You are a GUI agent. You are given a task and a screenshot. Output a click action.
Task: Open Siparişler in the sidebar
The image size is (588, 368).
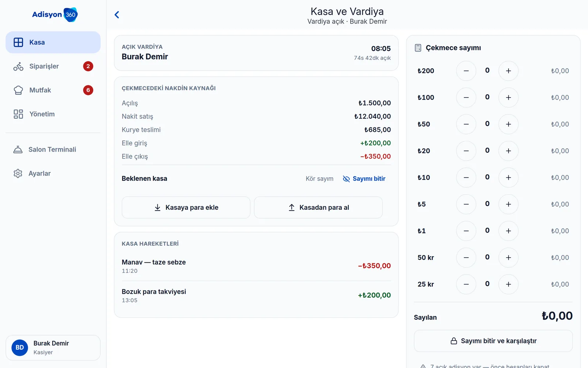(x=53, y=66)
